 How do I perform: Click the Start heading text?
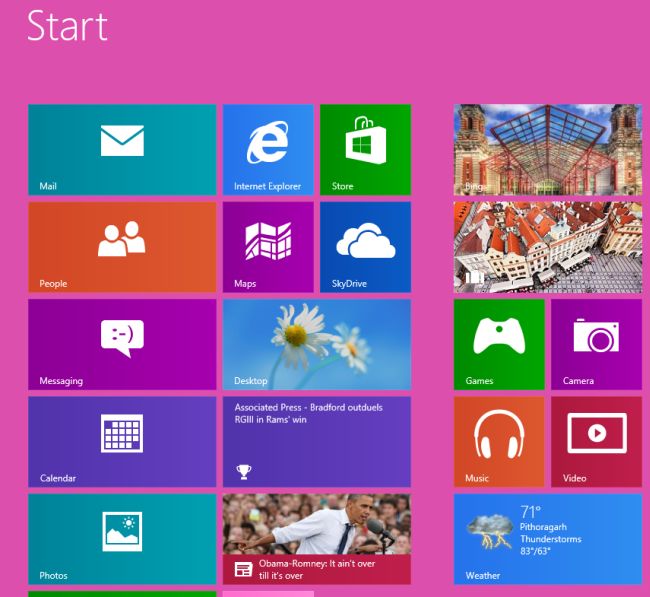(x=68, y=26)
